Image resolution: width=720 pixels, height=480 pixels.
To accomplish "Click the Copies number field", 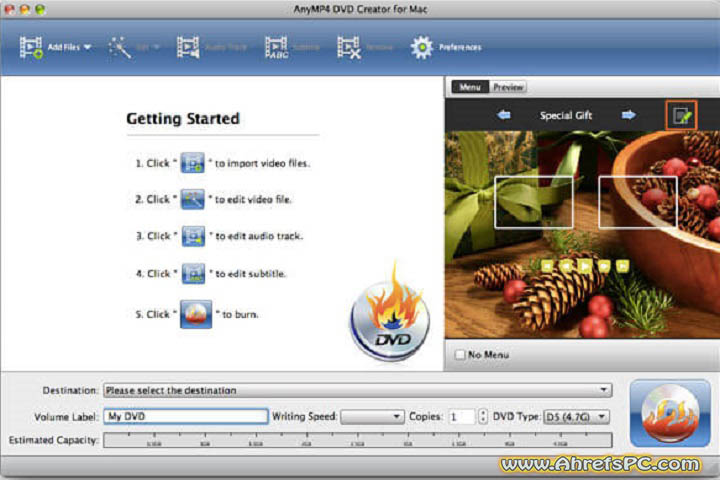I will pyautogui.click(x=462, y=417).
